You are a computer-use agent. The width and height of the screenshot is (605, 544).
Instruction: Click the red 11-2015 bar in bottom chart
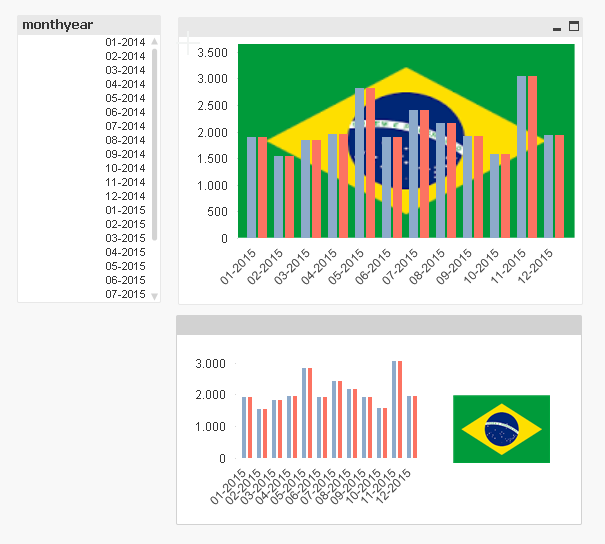pos(400,410)
